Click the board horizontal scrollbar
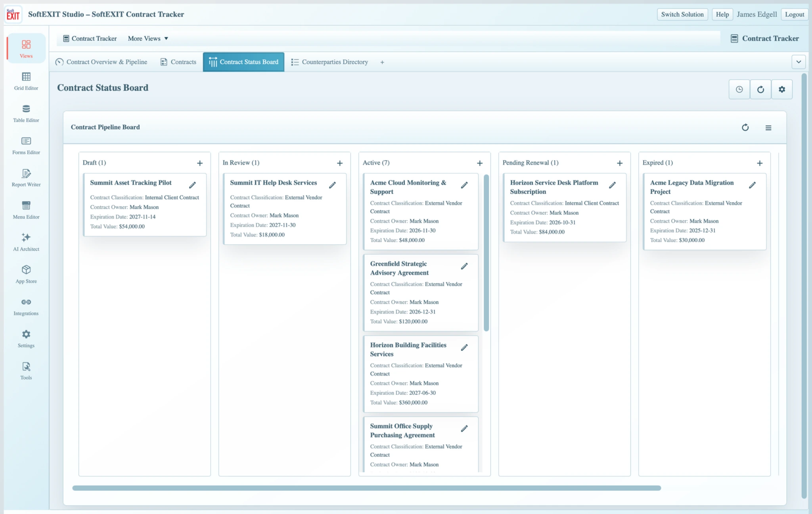The width and height of the screenshot is (812, 514). click(x=366, y=488)
